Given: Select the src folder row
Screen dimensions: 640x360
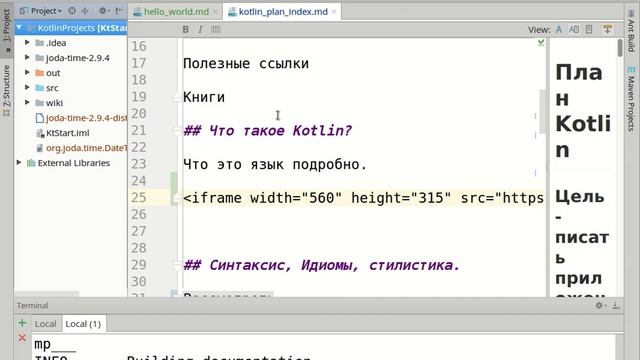Looking at the screenshot, I should 71,88.
